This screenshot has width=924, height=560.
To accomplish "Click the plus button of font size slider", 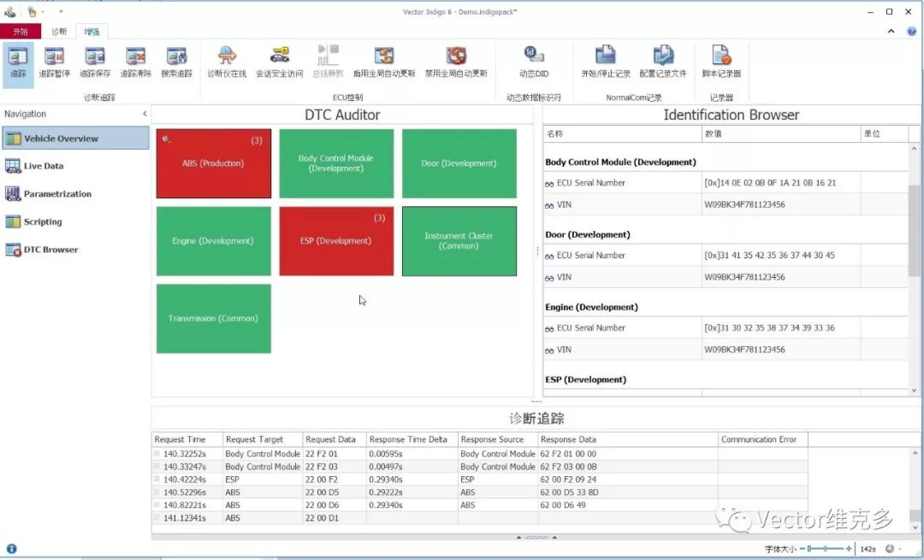I will coord(849,548).
